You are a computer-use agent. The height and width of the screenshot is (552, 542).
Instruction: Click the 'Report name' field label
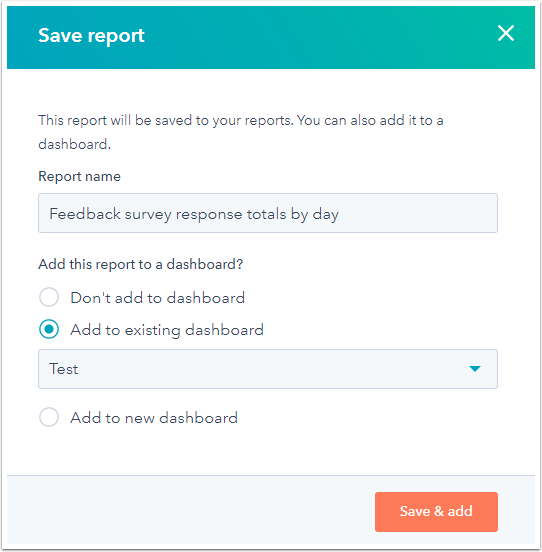[x=79, y=176]
